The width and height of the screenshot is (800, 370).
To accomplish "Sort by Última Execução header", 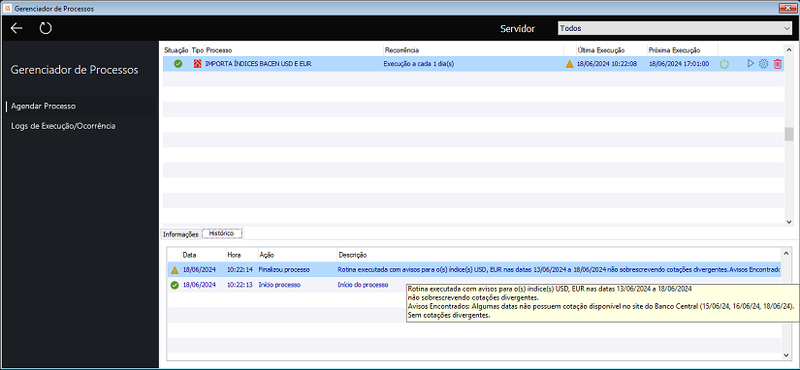I will 601,51.
